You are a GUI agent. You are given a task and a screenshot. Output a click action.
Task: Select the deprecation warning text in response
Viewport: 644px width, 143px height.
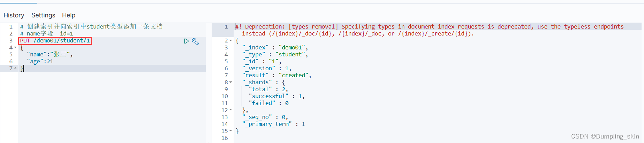point(430,30)
